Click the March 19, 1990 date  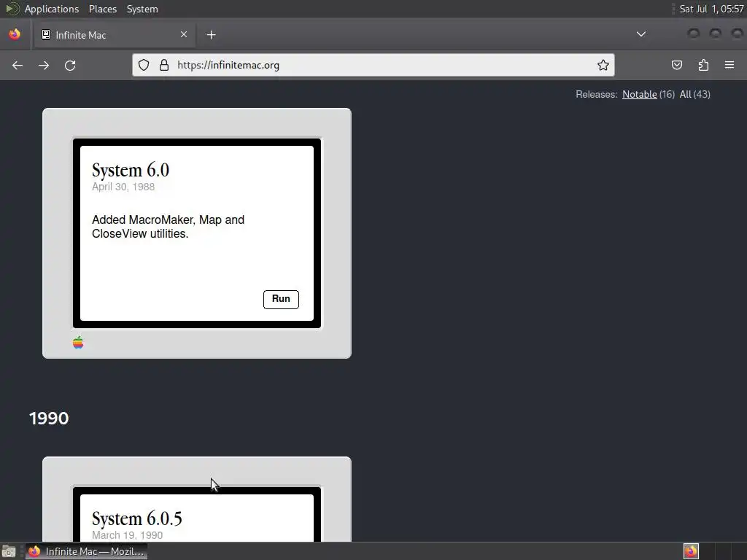(127, 535)
